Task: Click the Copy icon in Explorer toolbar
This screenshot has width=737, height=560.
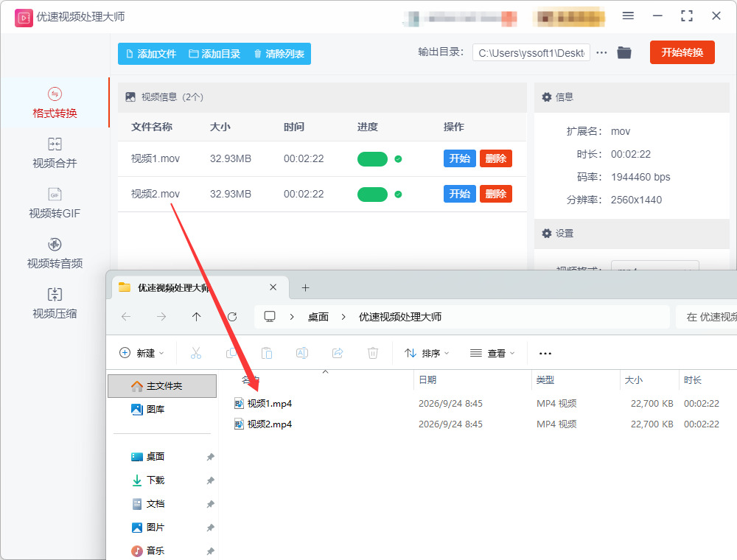Action: [x=231, y=353]
